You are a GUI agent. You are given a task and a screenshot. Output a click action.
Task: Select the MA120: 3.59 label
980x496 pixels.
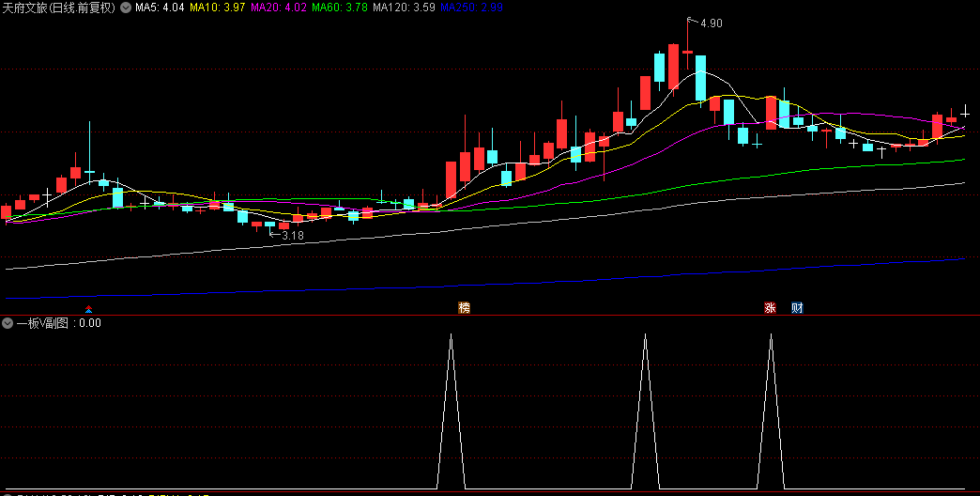pyautogui.click(x=403, y=8)
